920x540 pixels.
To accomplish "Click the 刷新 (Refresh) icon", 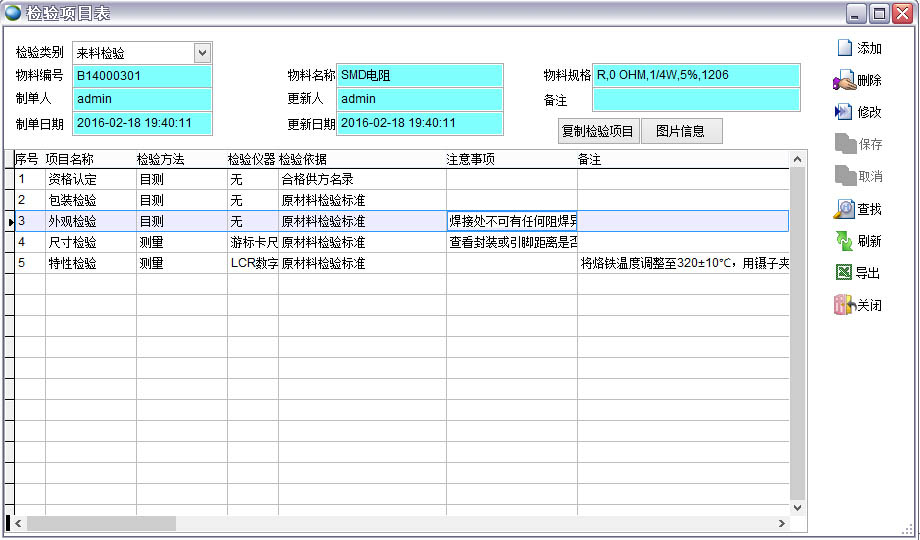I will pyautogui.click(x=844, y=241).
